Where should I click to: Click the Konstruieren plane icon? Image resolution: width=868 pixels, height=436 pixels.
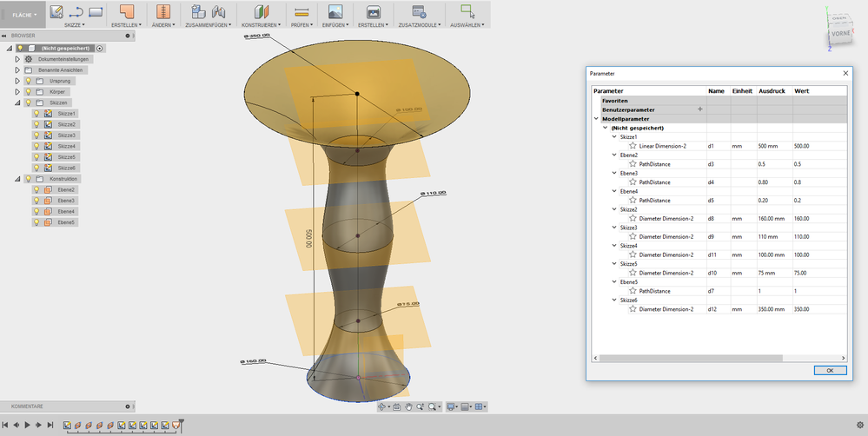[262, 11]
